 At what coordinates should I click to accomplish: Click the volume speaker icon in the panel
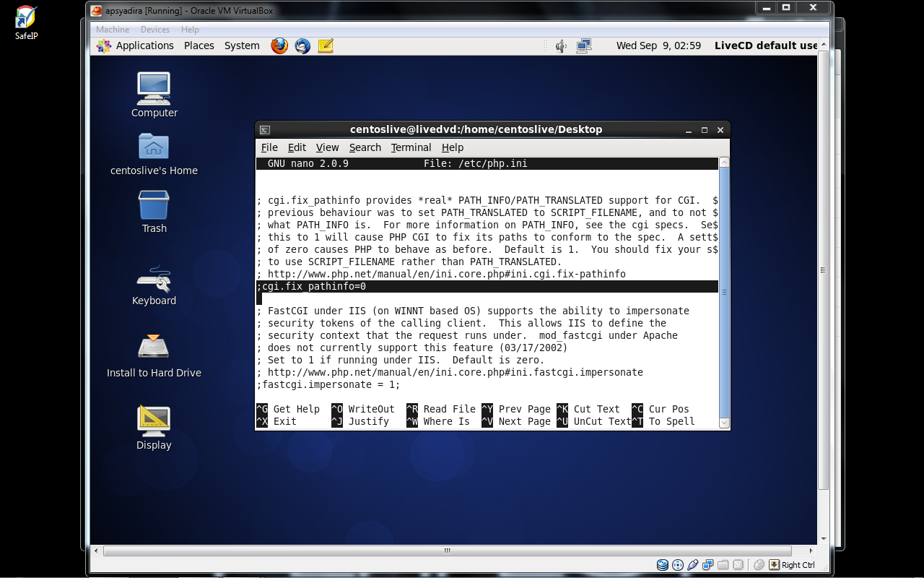coord(561,46)
